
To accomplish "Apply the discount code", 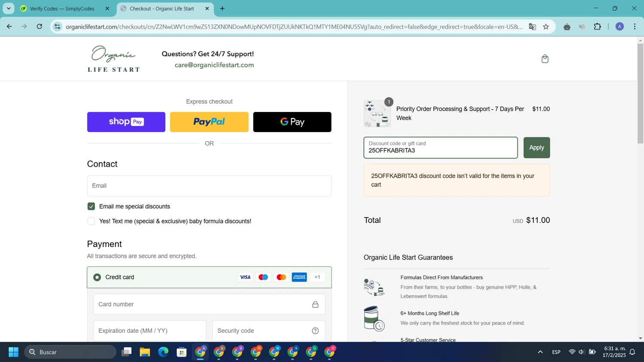I will [537, 148].
